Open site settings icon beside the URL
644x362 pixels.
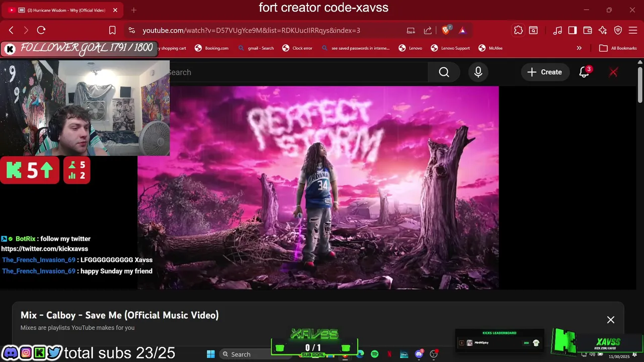131,30
